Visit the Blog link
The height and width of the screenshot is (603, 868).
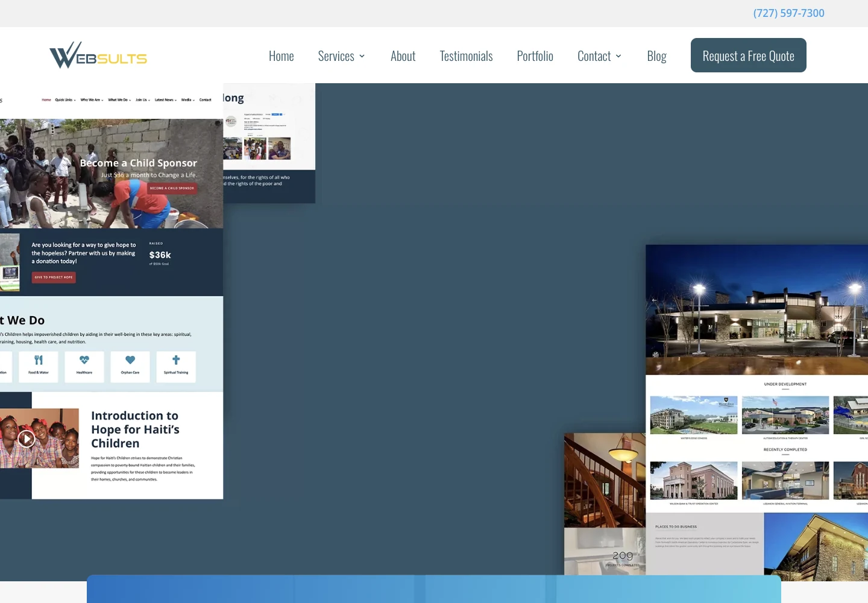pyautogui.click(x=656, y=56)
